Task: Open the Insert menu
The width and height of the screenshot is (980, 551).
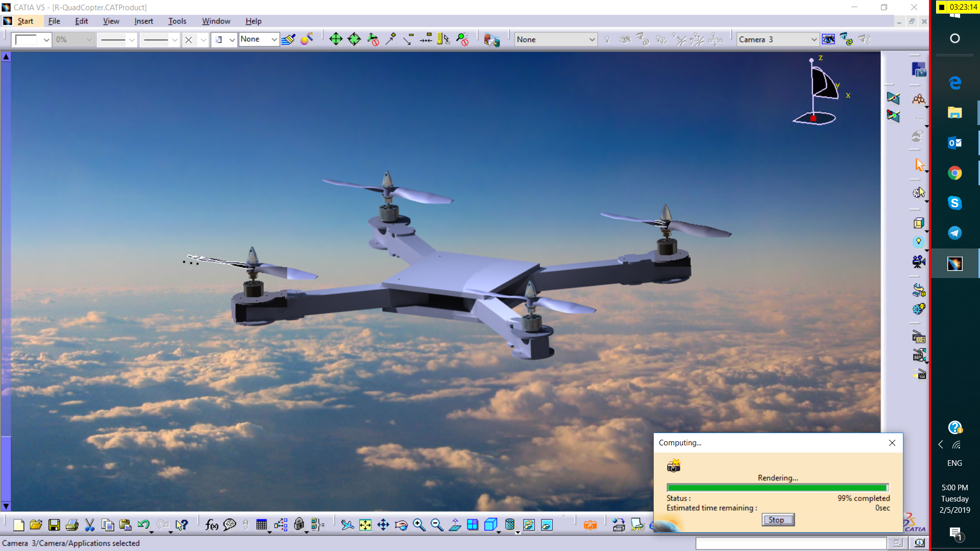Action: (x=143, y=21)
